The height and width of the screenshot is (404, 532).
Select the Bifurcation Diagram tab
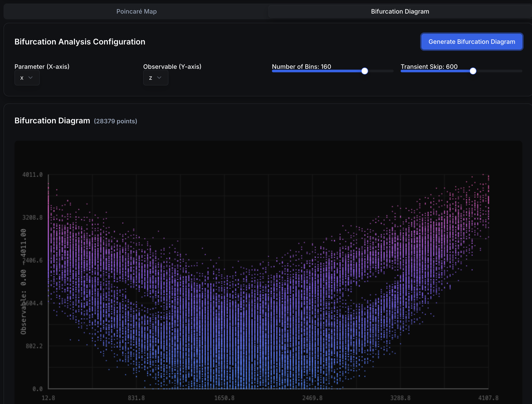(x=400, y=11)
